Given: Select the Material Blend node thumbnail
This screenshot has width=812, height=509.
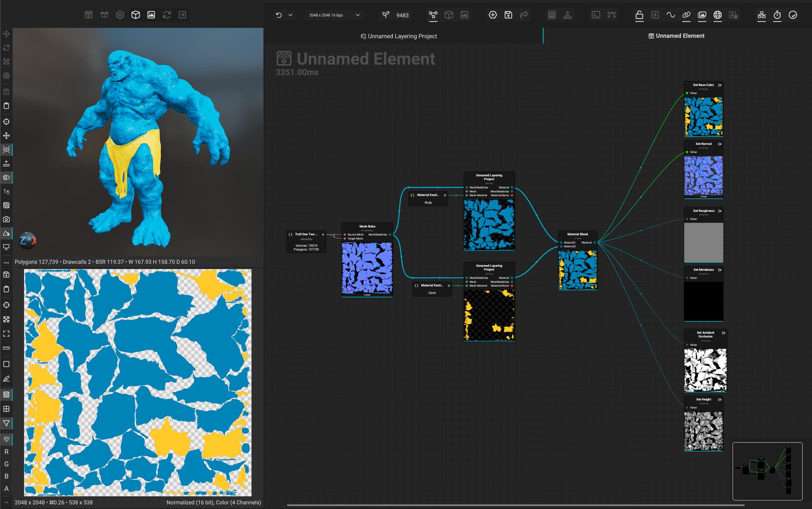Looking at the screenshot, I should 577,270.
